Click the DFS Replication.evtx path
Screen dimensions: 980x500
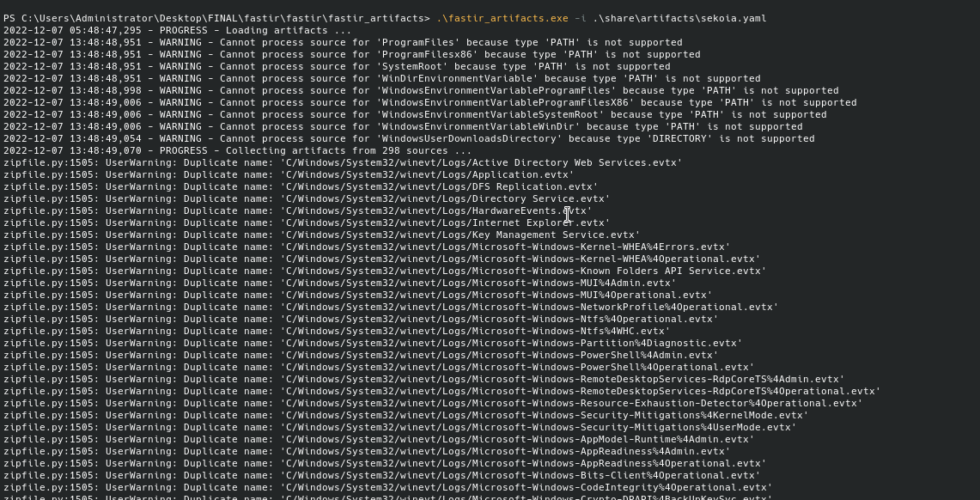point(439,186)
